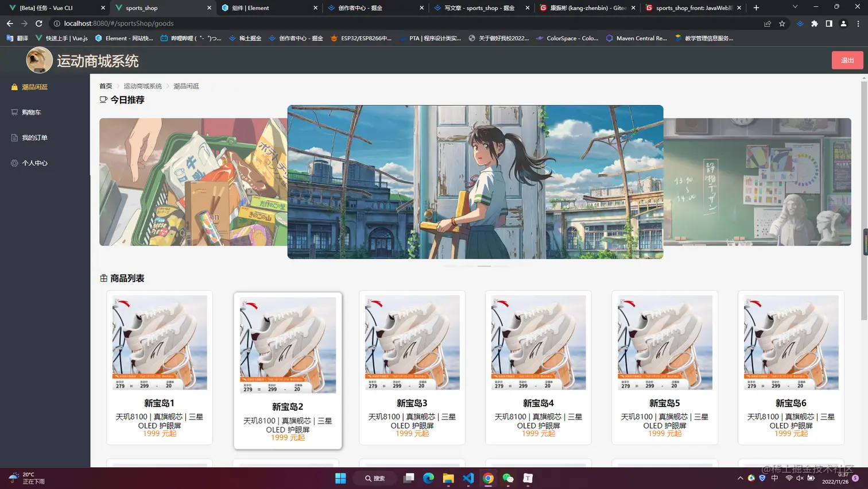868x489 pixels.
Task: Open product card 新宝岛2
Action: click(288, 371)
